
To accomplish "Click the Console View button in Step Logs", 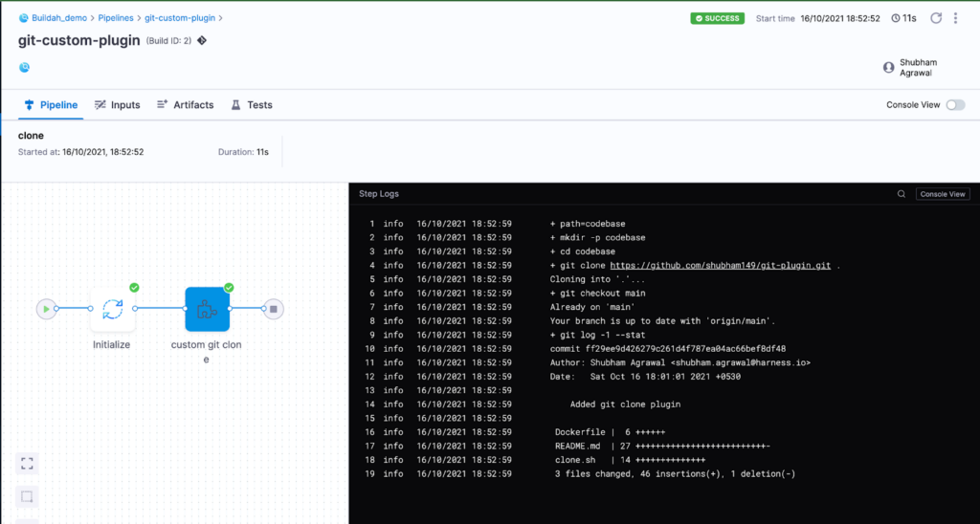I will (x=943, y=193).
